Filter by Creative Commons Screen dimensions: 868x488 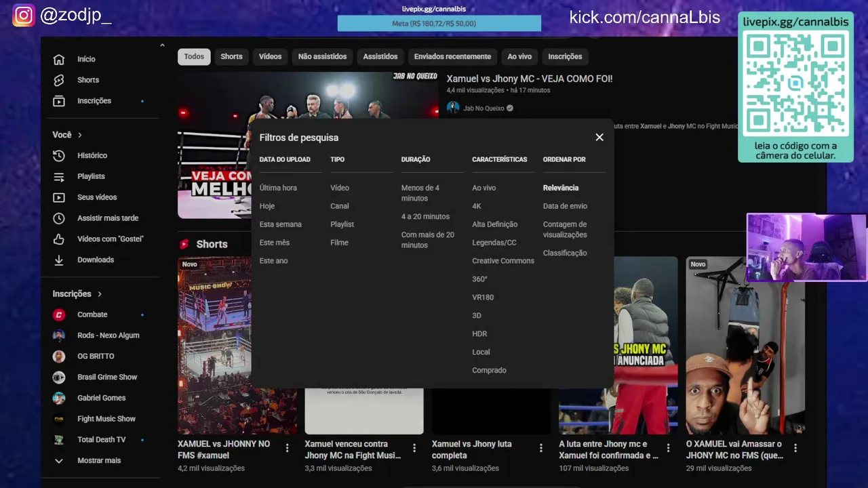(503, 261)
